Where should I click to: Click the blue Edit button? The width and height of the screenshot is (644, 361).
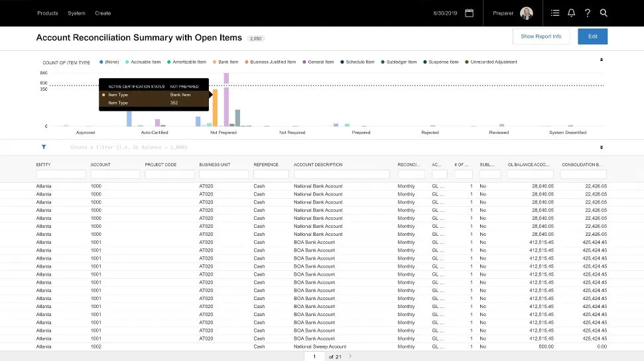coord(592,36)
